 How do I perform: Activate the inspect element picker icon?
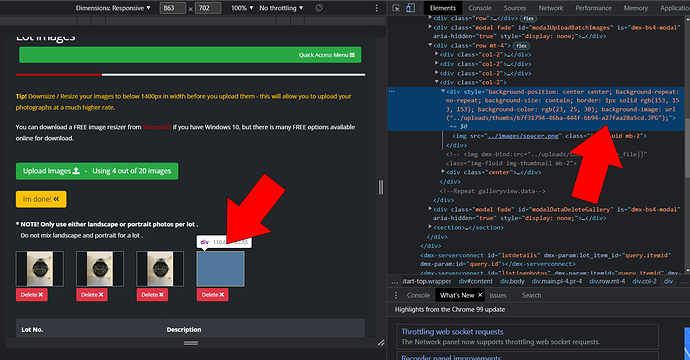click(396, 8)
